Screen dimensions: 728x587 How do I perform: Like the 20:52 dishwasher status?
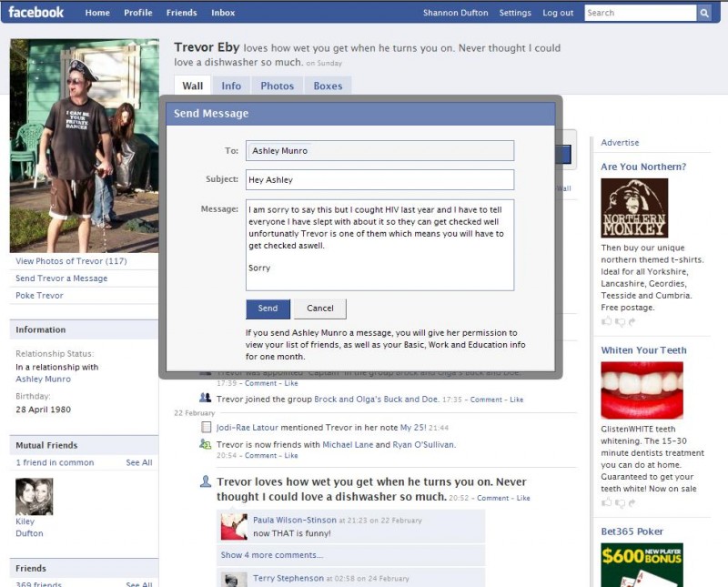coord(523,498)
